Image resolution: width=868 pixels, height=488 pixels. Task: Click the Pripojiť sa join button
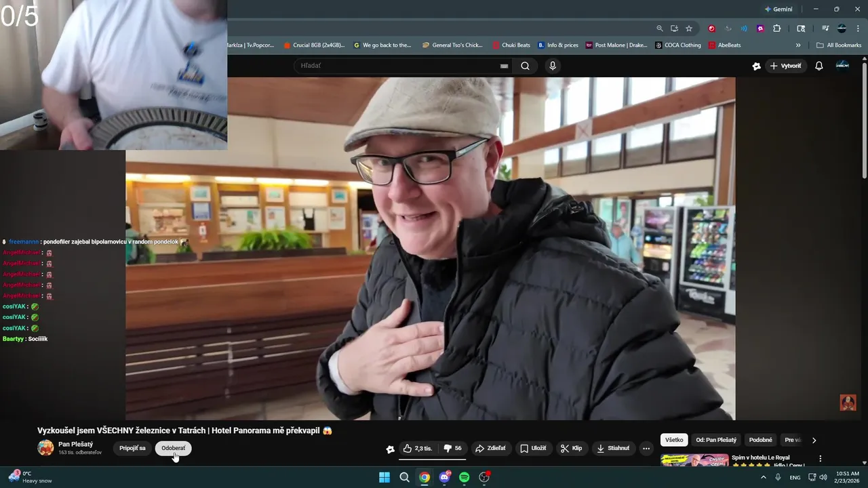pyautogui.click(x=132, y=448)
